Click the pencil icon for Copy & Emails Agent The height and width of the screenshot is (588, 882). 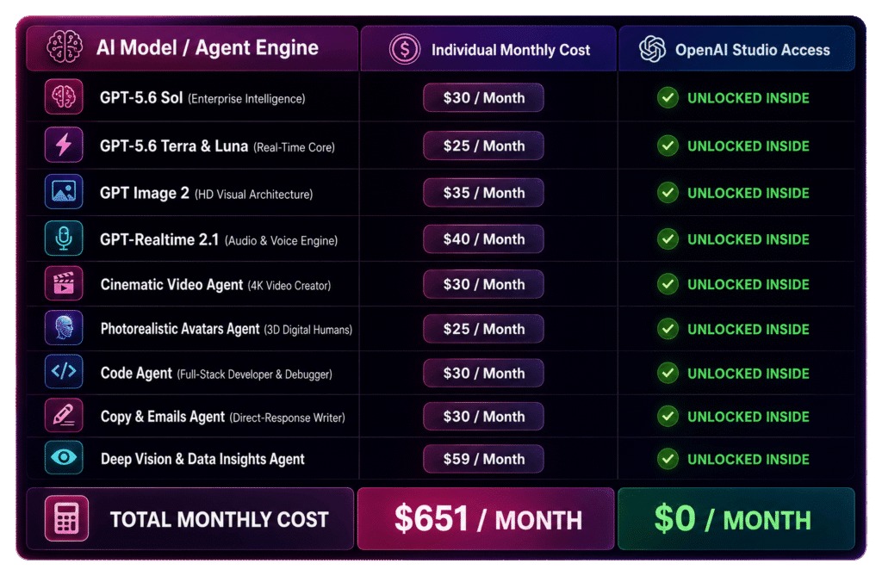tap(64, 416)
